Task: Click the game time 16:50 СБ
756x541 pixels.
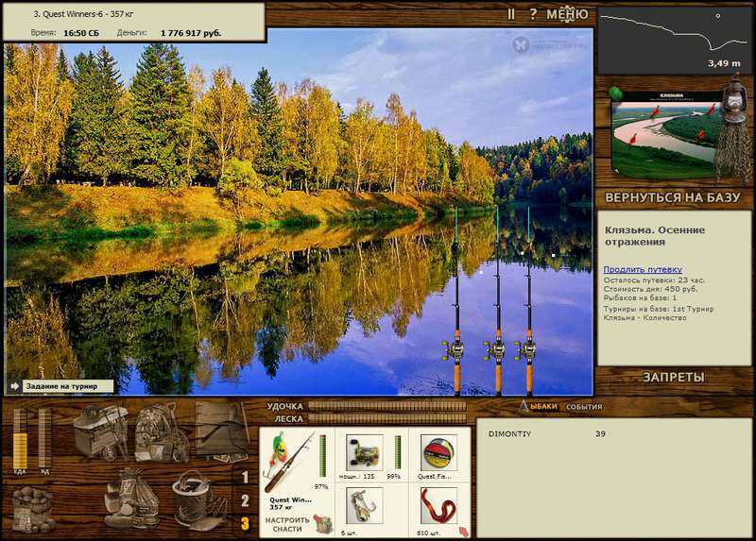Action: (x=81, y=33)
